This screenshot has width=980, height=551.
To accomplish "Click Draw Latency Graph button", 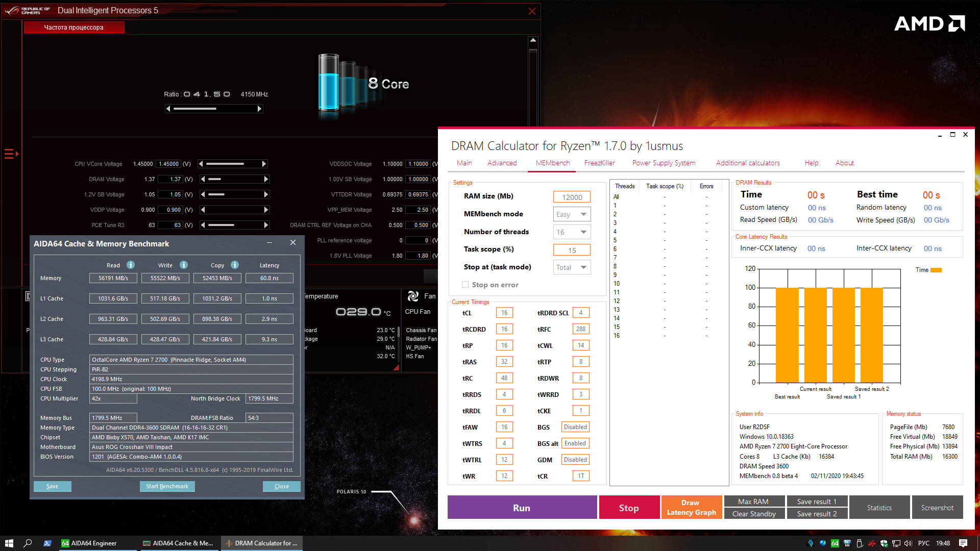I will pyautogui.click(x=691, y=507).
